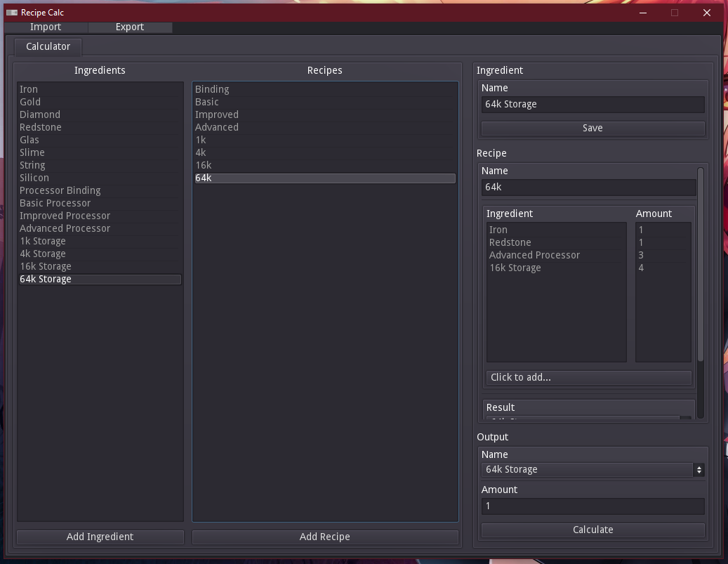Focus the Recipe Name field containing 64k
Image resolution: width=728 pixels, height=564 pixels.
point(588,187)
